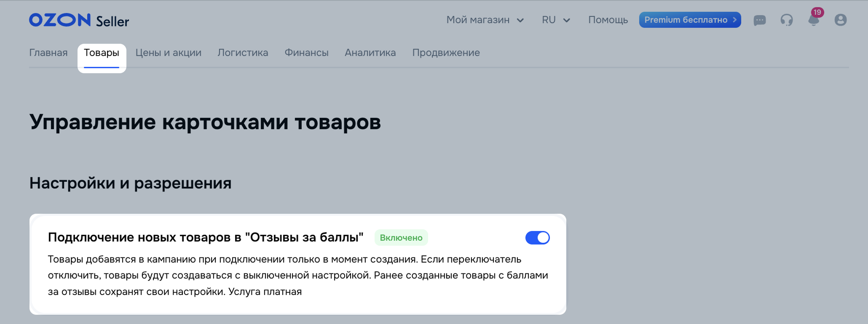Image resolution: width=868 pixels, height=324 pixels.
Task: Click the Premium бесплатно button
Action: 690,20
